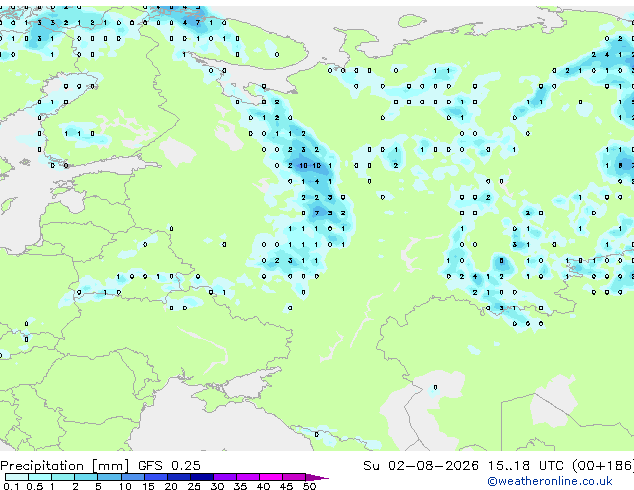
Task: Choose the 2–5 mm legend color swatch
Action: tap(86, 477)
